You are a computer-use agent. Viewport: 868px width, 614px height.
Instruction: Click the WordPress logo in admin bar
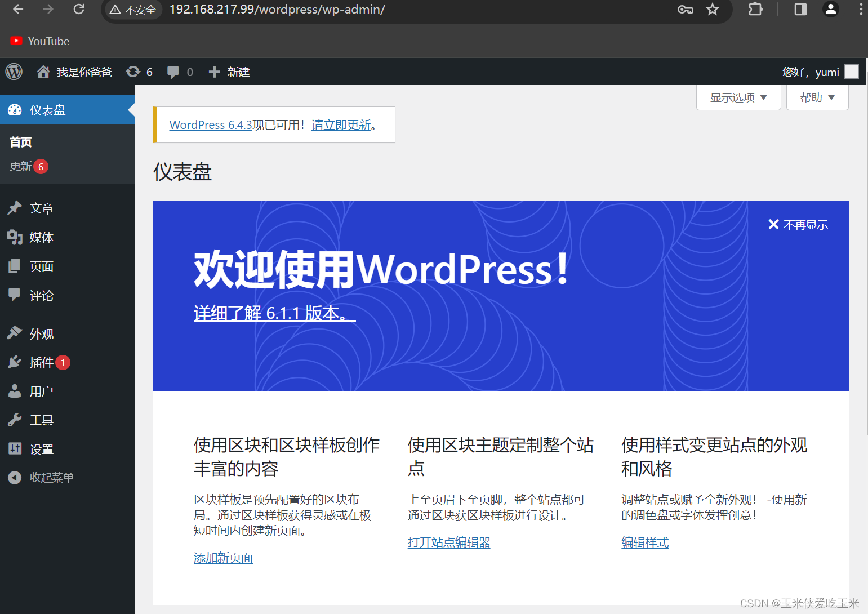[14, 72]
